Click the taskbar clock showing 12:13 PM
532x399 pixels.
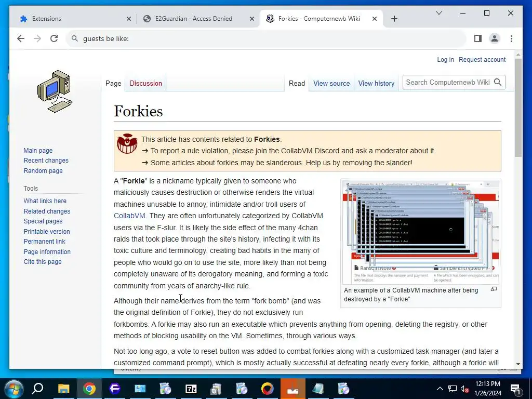(487, 389)
